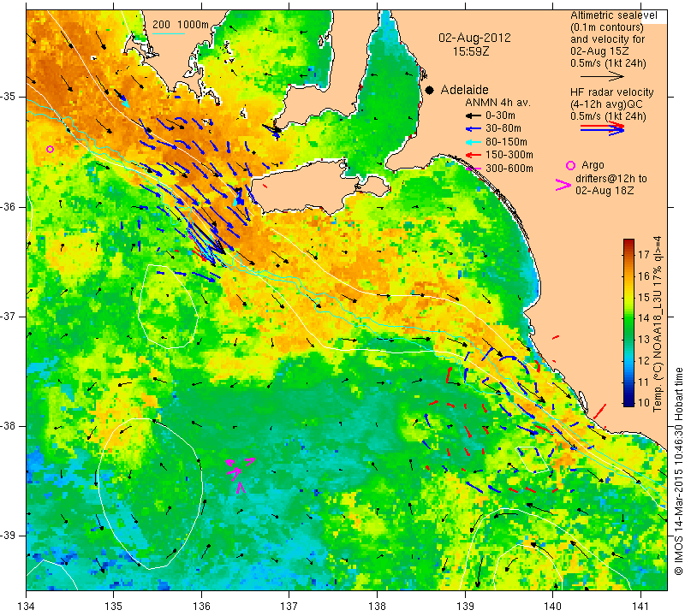Image resolution: width=685 pixels, height=616 pixels.
Task: Click the © IMOS Hobart time credit text
Action: tap(678, 471)
